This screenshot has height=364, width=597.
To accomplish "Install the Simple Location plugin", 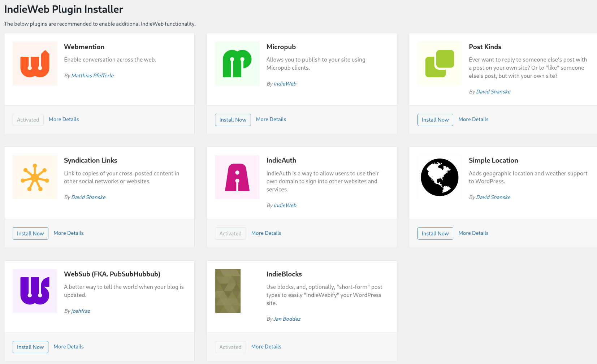I will [435, 234].
